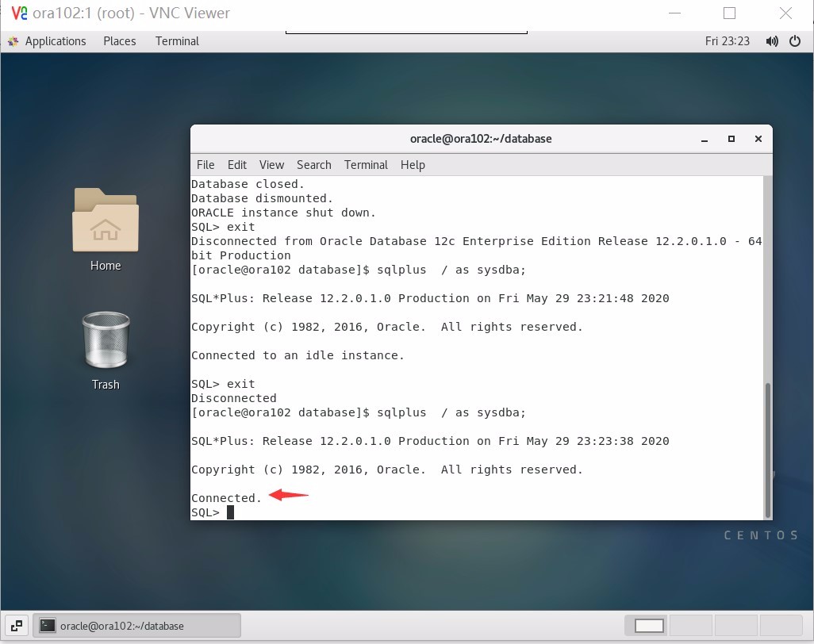Click 'ORACLE instance shut down.' line
814x644 pixels.
283,213
